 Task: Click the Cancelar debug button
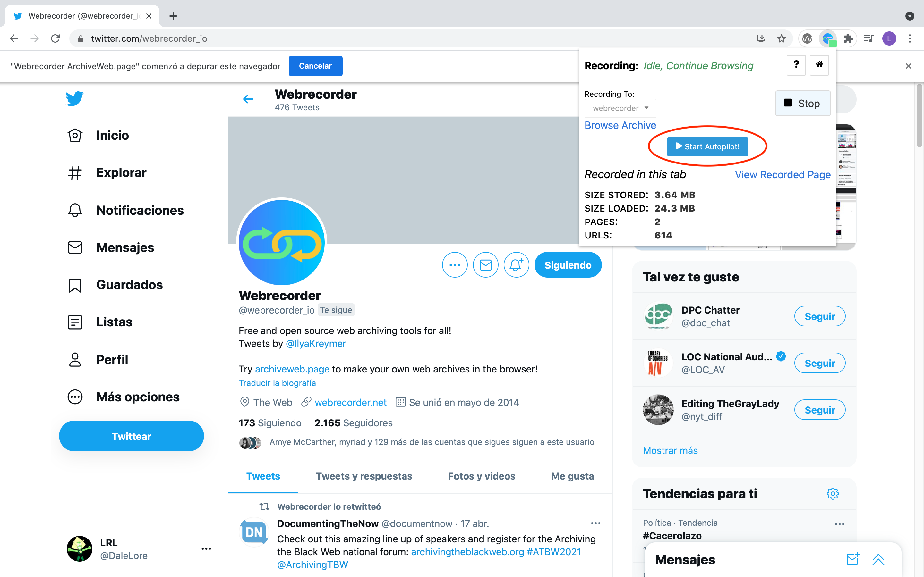pos(315,66)
